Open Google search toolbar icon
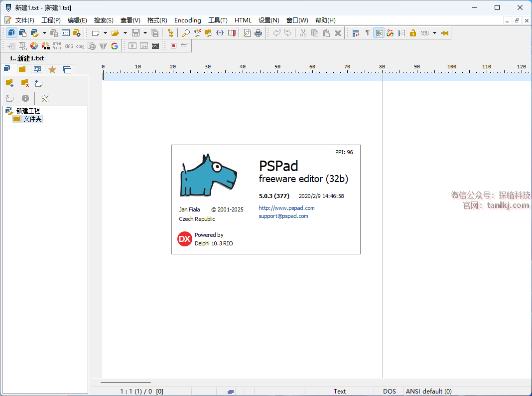The image size is (532, 396). [x=115, y=46]
